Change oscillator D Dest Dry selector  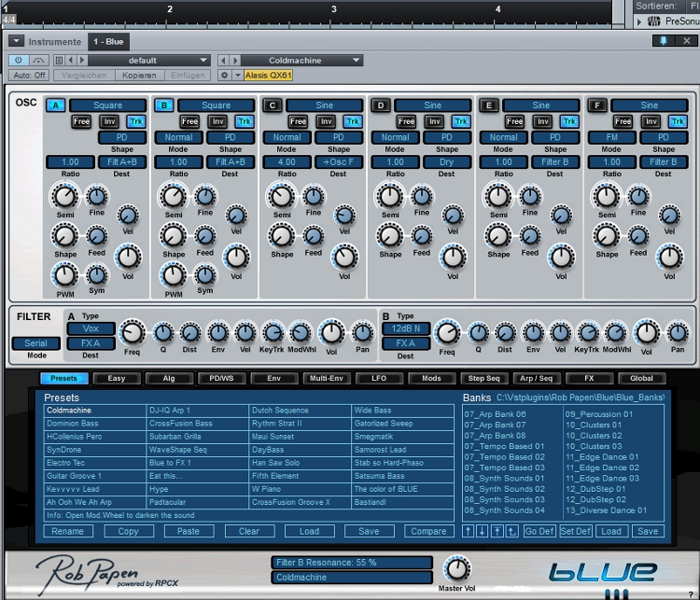click(x=446, y=162)
